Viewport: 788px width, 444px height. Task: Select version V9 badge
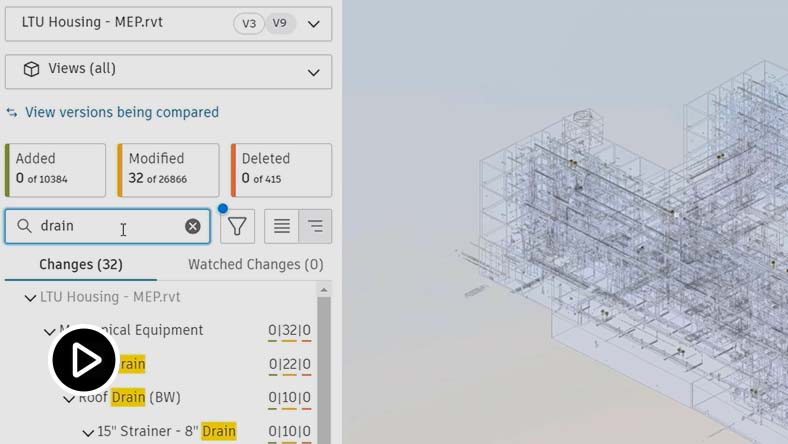coord(280,23)
